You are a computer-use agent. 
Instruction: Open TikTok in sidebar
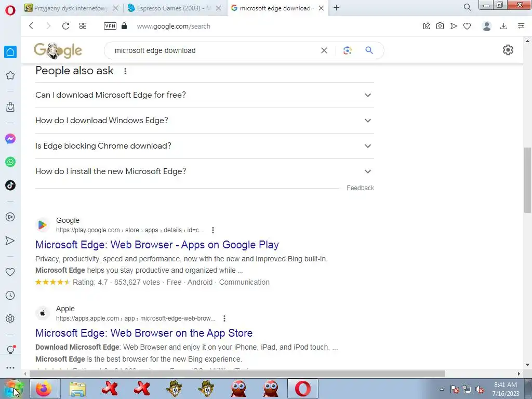point(10,185)
